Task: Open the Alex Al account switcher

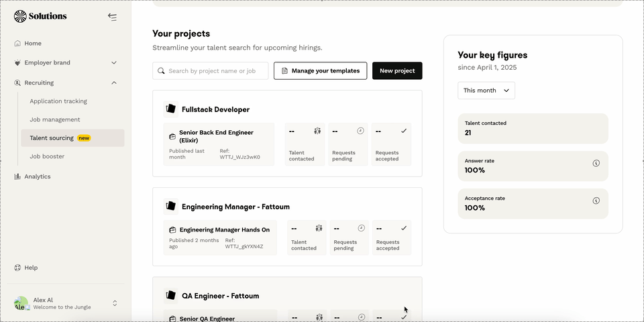Action: pyautogui.click(x=115, y=303)
